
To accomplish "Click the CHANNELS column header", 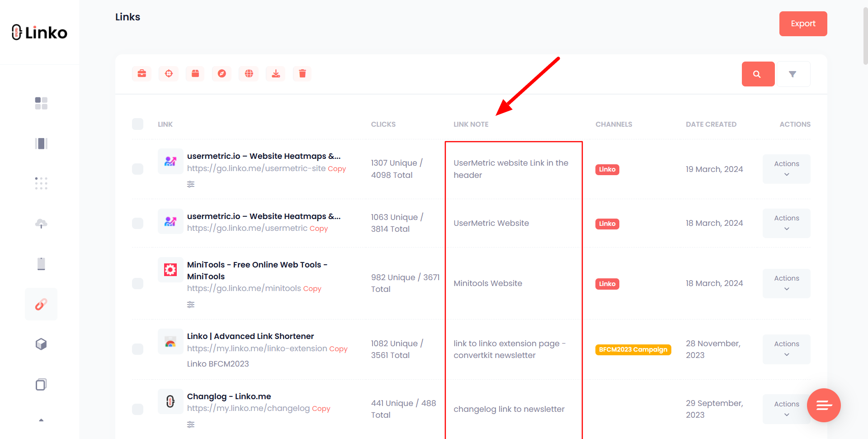I will click(x=614, y=124).
